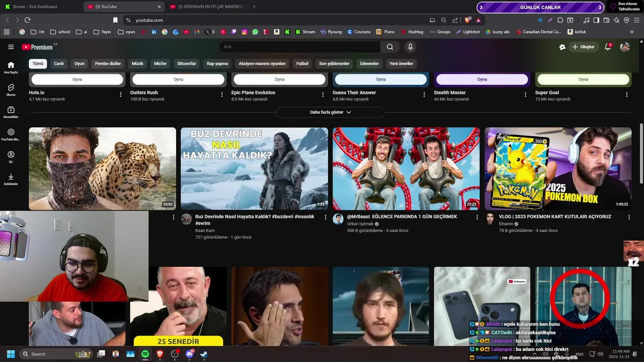Open İndirilenler in sidebar
Screen dimensions: 644x362
pos(11,179)
